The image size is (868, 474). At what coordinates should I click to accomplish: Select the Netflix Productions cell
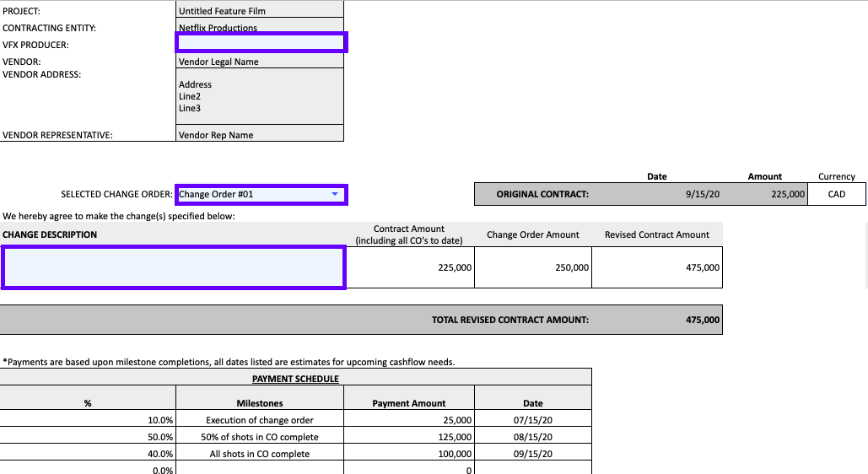[x=260, y=27]
